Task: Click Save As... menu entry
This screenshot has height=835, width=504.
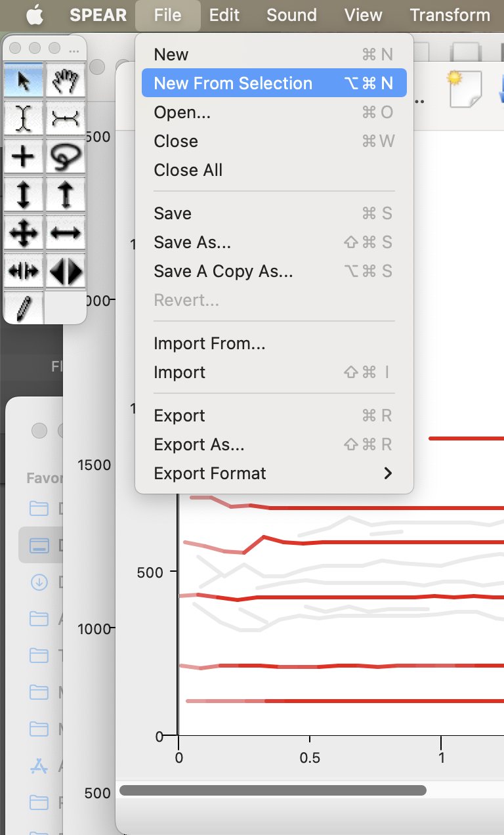Action: (192, 242)
